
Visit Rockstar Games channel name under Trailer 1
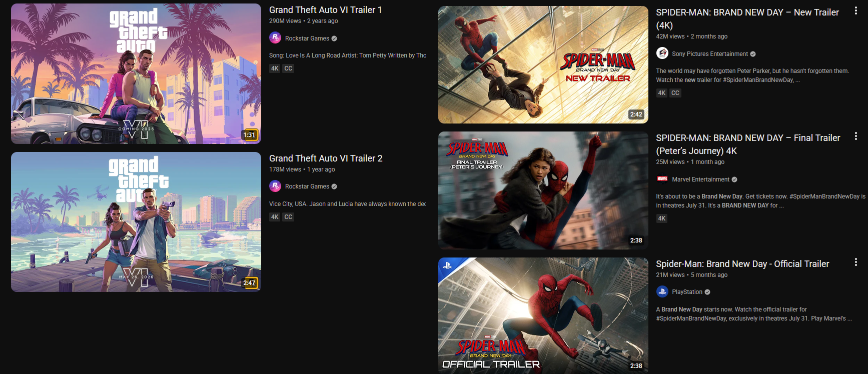coord(307,38)
